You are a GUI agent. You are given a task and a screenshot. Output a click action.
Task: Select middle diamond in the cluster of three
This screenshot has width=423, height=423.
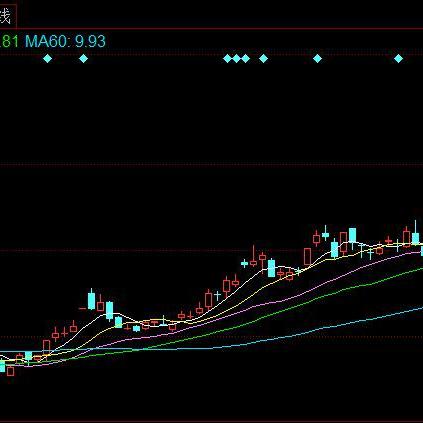pos(236,59)
